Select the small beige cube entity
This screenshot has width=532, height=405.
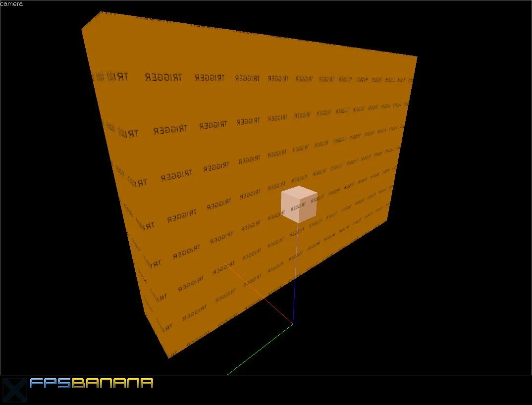tap(299, 204)
